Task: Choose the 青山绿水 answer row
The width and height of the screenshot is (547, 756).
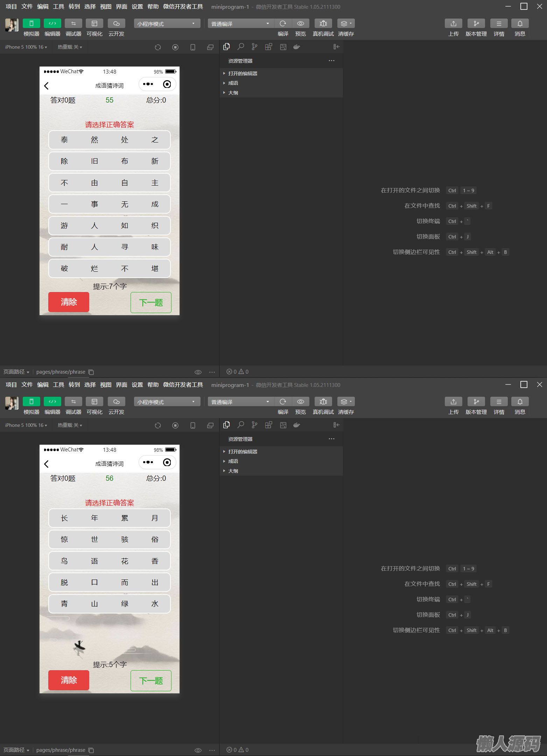Action: [x=110, y=604]
